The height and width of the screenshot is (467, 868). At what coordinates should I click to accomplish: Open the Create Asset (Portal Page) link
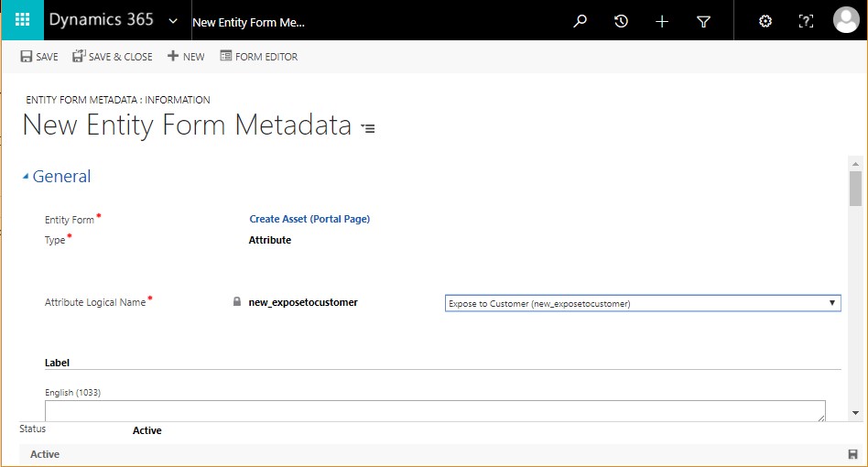[x=309, y=219]
